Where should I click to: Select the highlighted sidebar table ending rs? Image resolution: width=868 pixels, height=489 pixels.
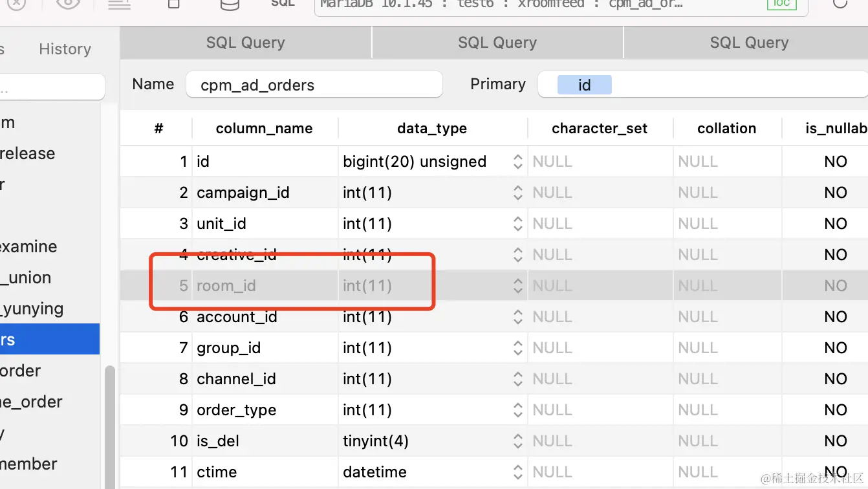click(x=50, y=340)
